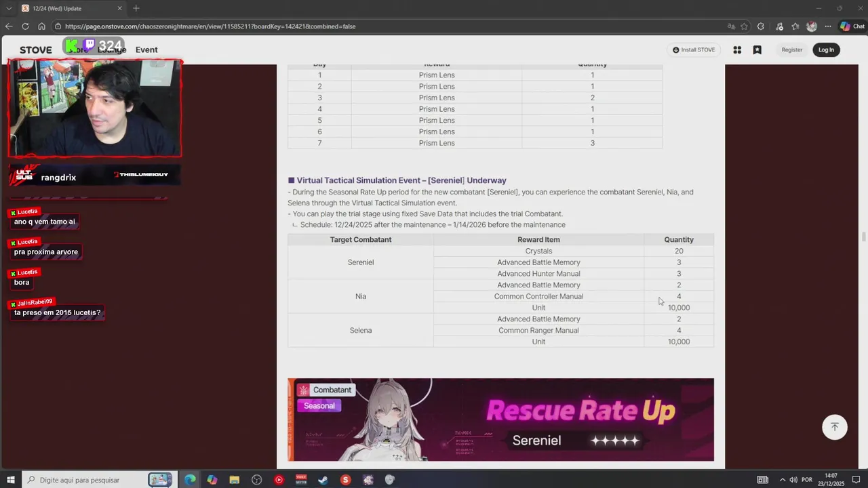The image size is (868, 488).
Task: Open the media control music icon
Action: (779, 26)
